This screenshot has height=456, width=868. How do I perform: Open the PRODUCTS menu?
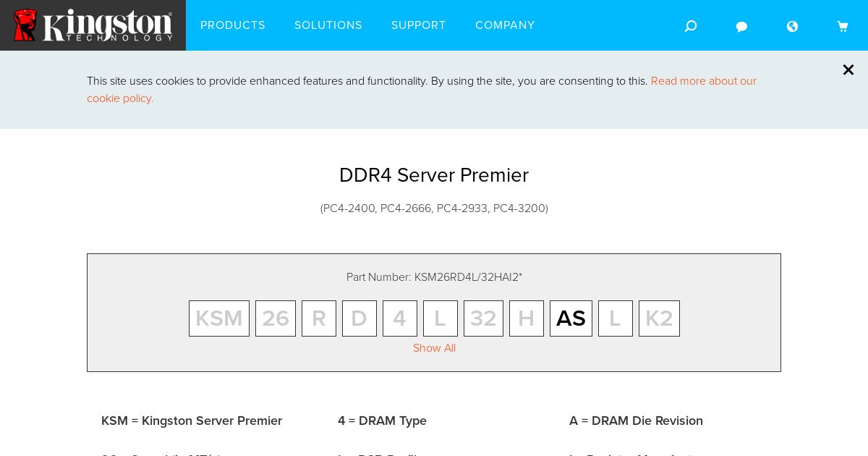[x=233, y=25]
